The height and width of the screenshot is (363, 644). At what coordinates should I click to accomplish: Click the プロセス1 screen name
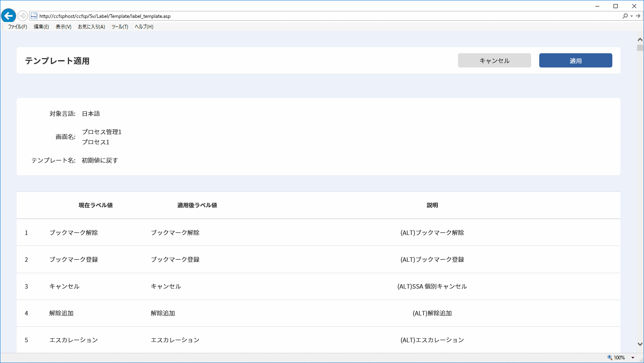(x=96, y=142)
